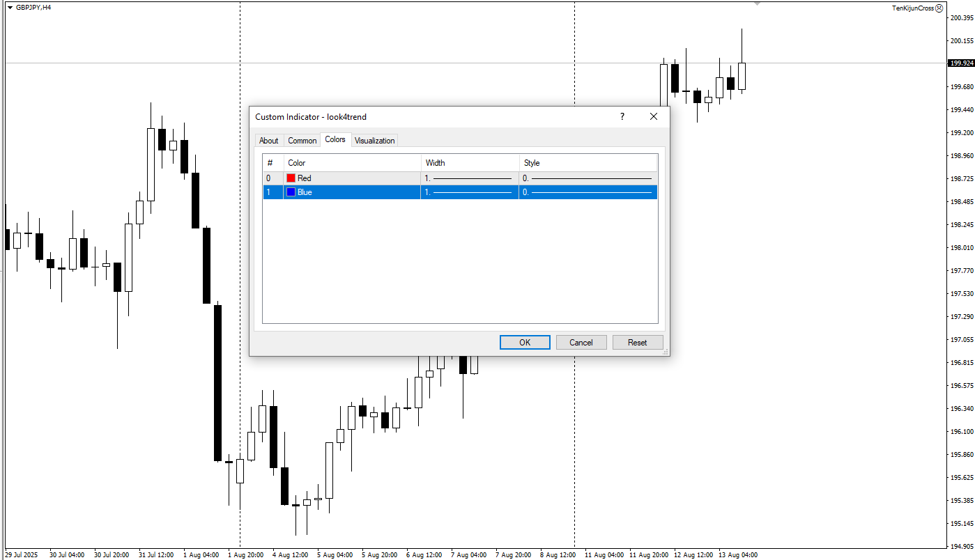This screenshot has width=975, height=560.
Task: Click the blue color swatch in row 1
Action: [x=291, y=192]
